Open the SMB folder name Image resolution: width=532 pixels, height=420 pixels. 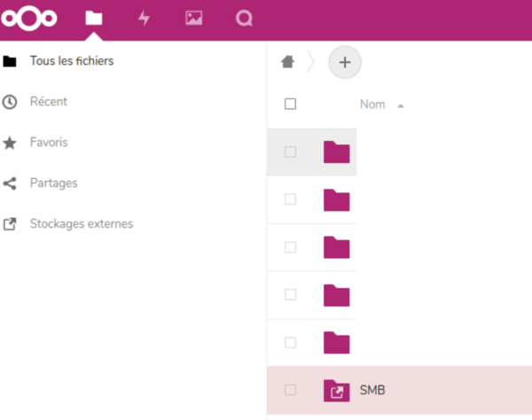pos(372,390)
